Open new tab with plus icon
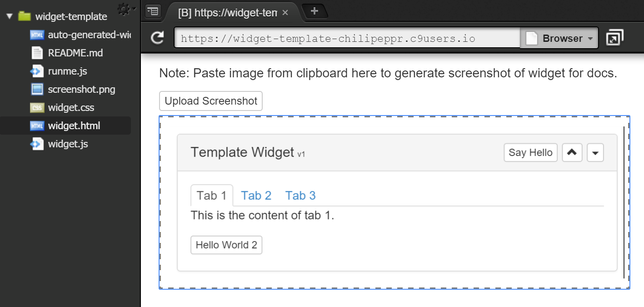This screenshot has height=307, width=644. coord(314,11)
